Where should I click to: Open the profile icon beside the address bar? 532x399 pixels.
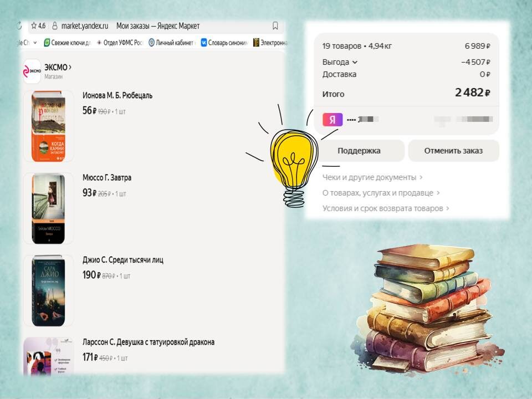(54, 25)
